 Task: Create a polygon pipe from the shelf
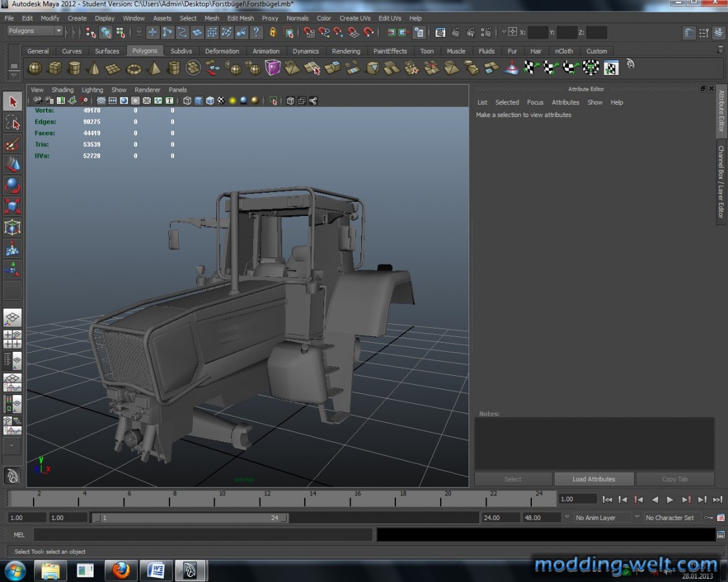pyautogui.click(x=173, y=69)
